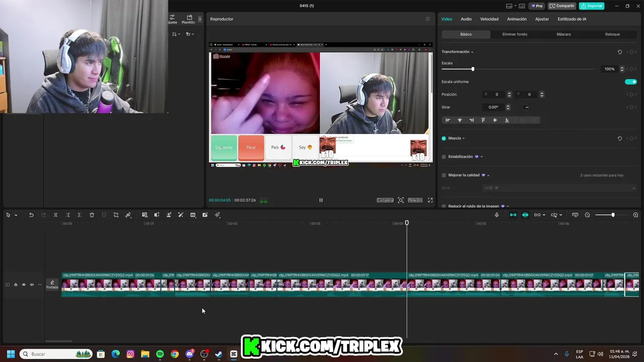Image resolution: width=644 pixels, height=362 pixels.
Task: Click the Completa preview quality button
Action: [385, 200]
